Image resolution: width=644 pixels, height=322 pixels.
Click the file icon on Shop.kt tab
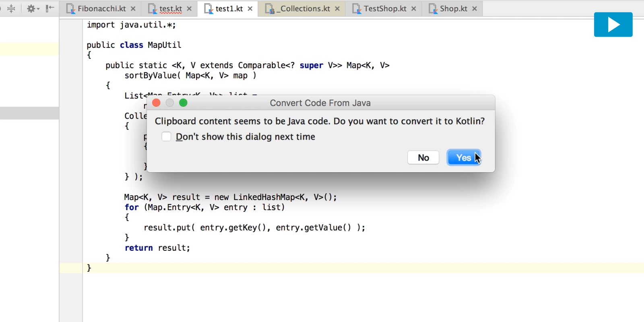coord(433,9)
